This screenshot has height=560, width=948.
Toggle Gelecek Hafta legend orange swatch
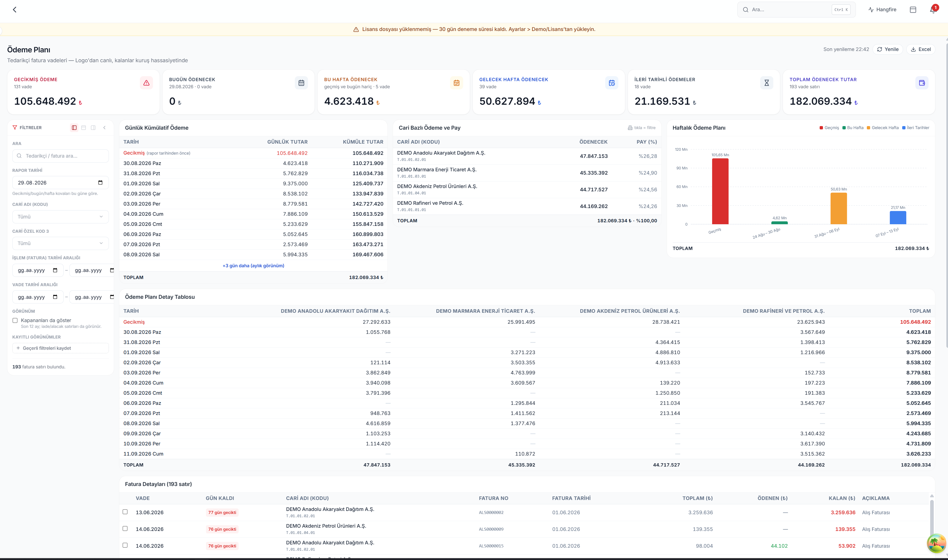point(868,127)
